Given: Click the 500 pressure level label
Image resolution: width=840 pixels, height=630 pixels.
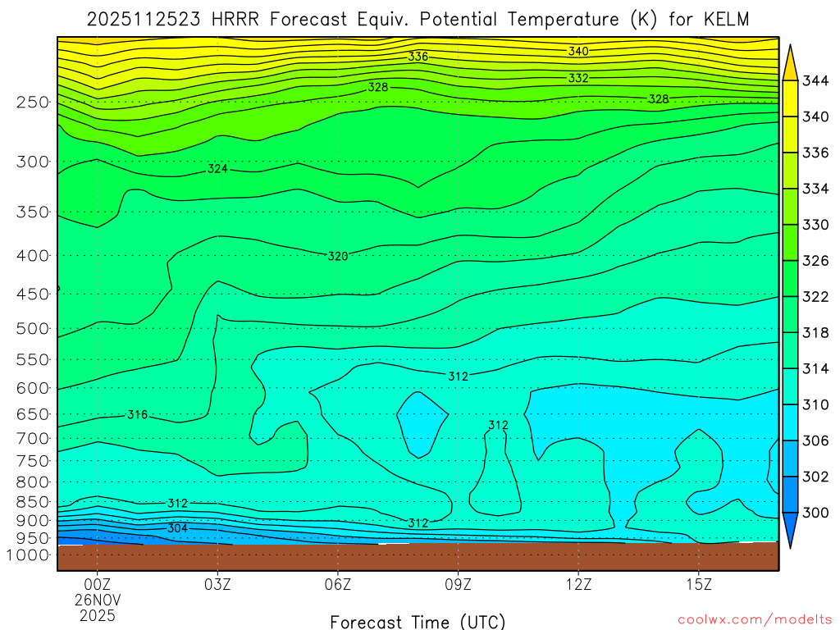Looking at the screenshot, I should click(33, 328).
